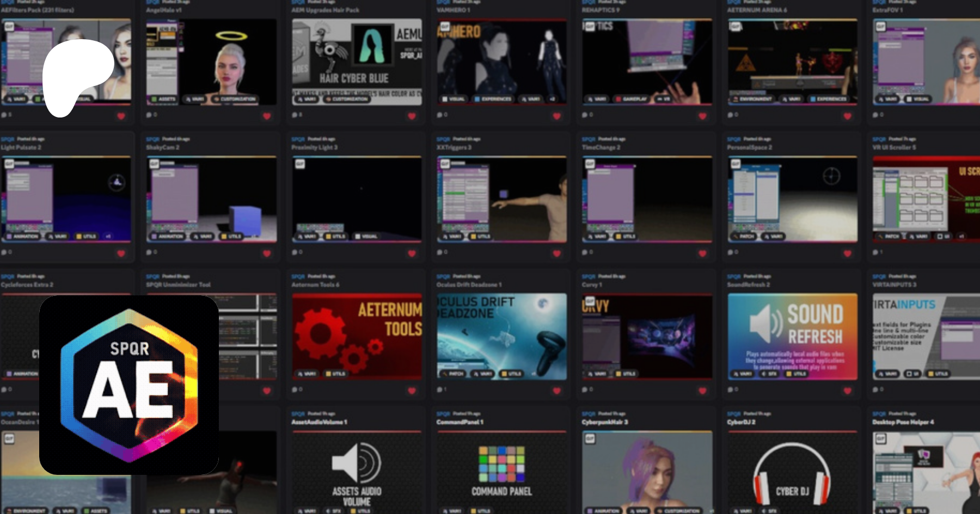Screen dimensions: 980x514
Task: Click the SPQR AE hexagon logo
Action: click(129, 385)
